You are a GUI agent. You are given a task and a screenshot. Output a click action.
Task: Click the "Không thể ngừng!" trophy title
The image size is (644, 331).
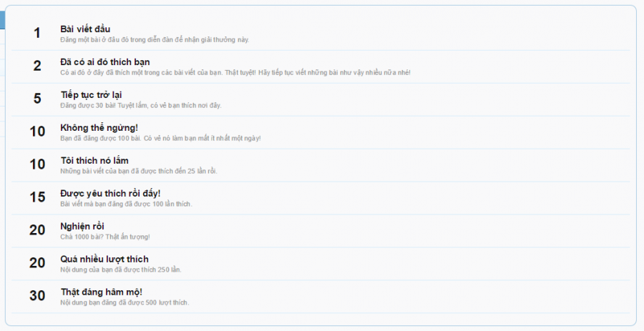99,128
